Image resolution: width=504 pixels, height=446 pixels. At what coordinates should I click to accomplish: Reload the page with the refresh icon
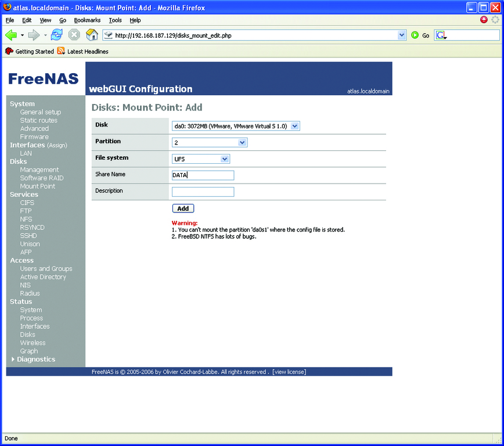click(x=56, y=35)
